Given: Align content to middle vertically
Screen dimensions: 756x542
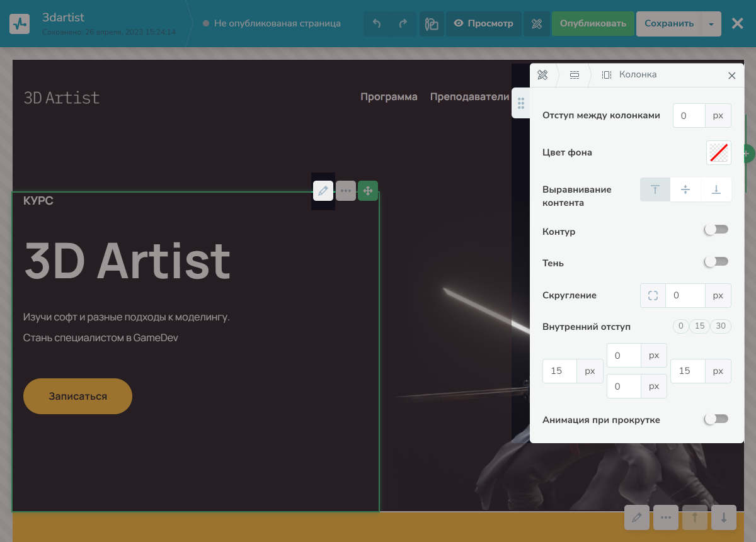Looking at the screenshot, I should (685, 189).
